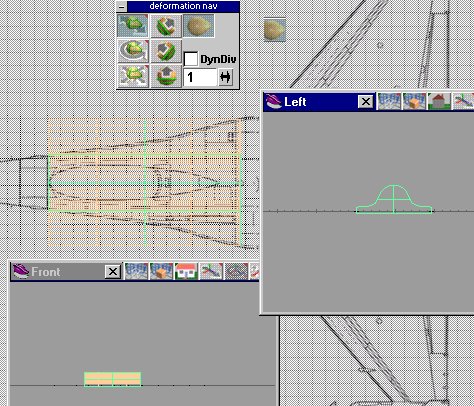The width and height of the screenshot is (474, 406).
Task: Pick the bottom deformation-plane icon with up arrow
Action: tap(166, 76)
